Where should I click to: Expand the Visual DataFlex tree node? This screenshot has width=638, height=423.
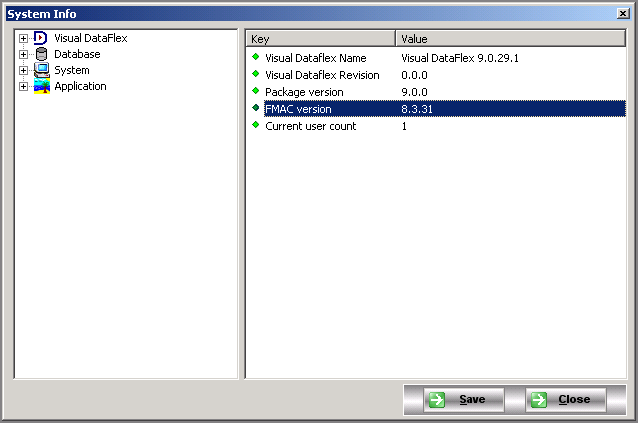tap(24, 38)
